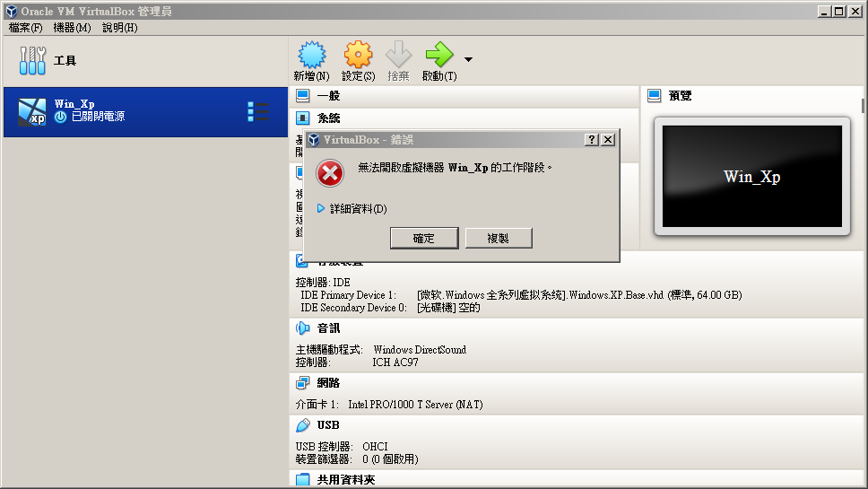This screenshot has height=489, width=868.
Task: Click the ICH AC97 controller value
Action: pyautogui.click(x=395, y=362)
